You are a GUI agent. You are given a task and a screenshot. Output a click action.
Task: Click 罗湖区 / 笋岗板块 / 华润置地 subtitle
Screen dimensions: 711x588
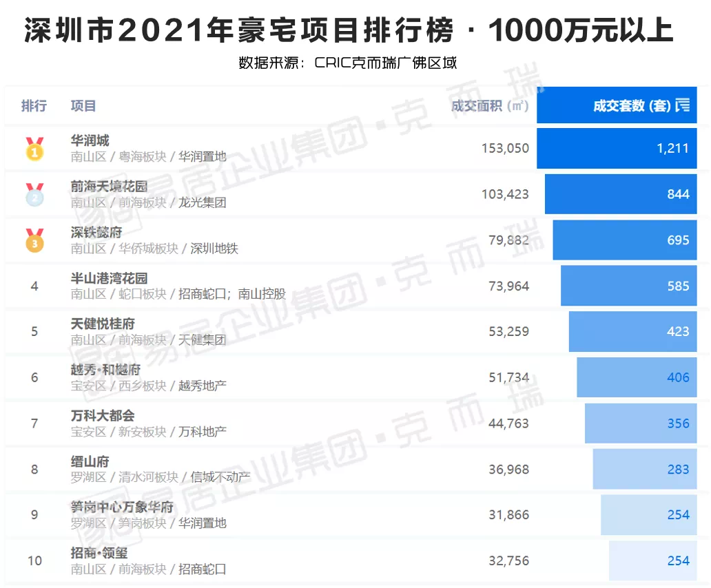point(148,523)
